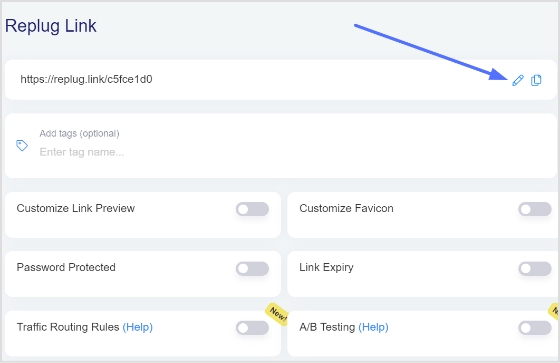This screenshot has height=363, width=560.
Task: Click the blue tag icon
Action: point(22,145)
